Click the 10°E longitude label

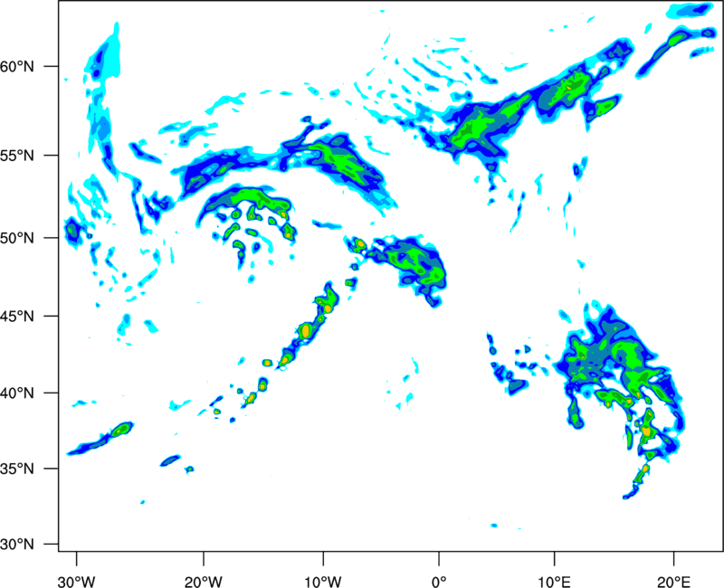tap(555, 582)
